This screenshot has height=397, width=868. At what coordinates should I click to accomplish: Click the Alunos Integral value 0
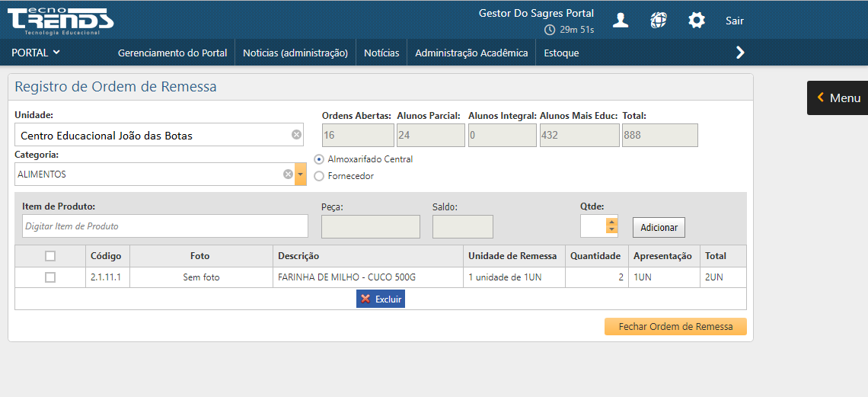click(502, 135)
